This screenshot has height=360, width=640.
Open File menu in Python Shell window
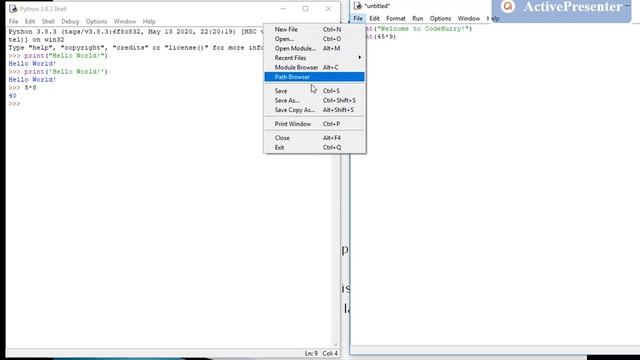click(x=13, y=21)
